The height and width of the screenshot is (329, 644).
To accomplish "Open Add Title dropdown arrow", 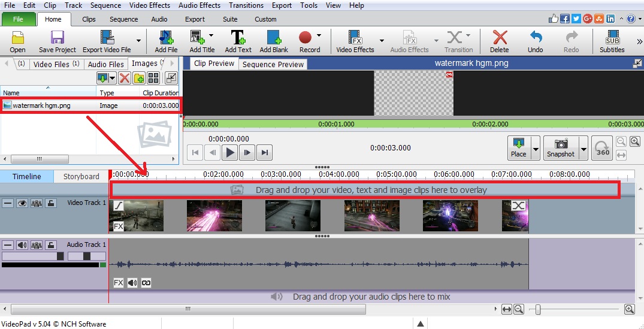I will click(x=211, y=35).
